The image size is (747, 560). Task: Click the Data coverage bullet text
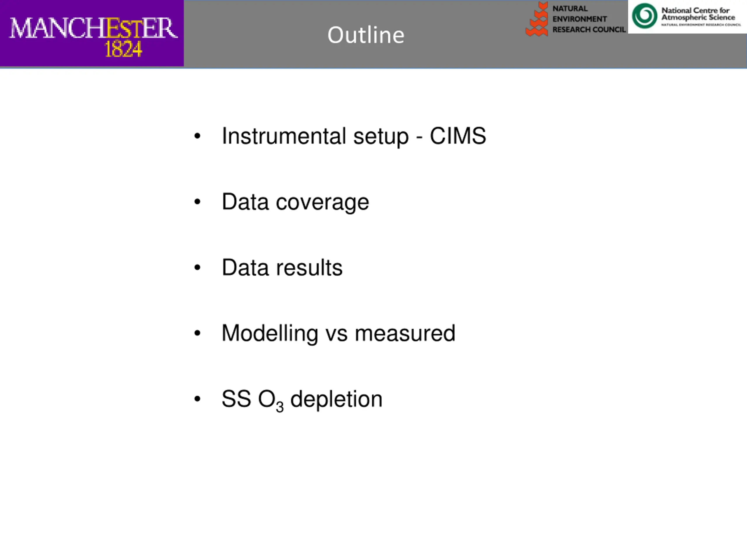click(x=296, y=202)
